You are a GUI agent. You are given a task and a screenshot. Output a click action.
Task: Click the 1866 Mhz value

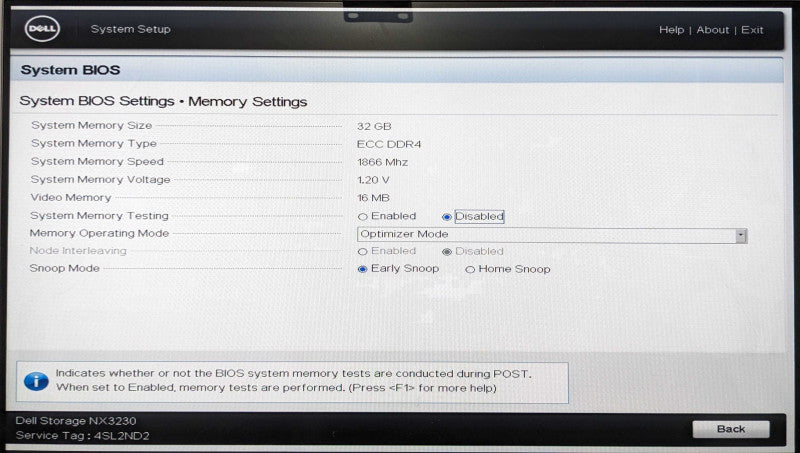pos(382,162)
